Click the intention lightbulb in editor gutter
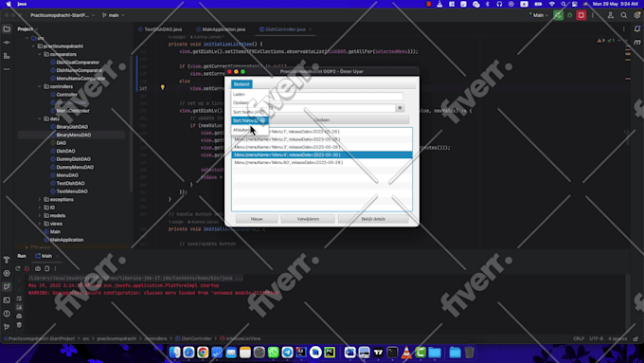Viewport: 644px width, 363px height. click(163, 87)
